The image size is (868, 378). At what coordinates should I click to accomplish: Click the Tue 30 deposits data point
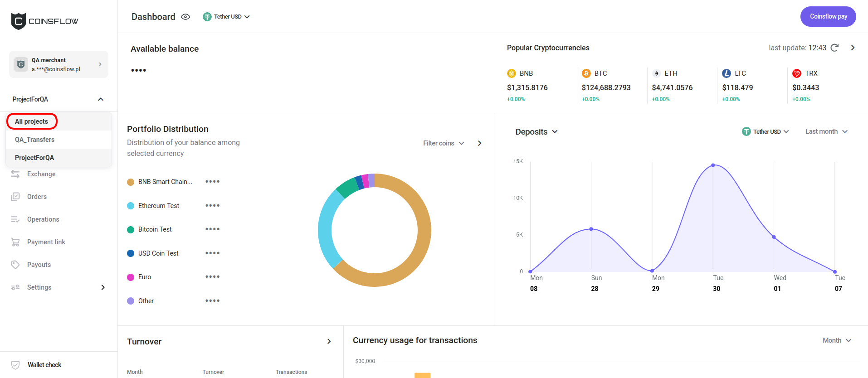coord(713,165)
